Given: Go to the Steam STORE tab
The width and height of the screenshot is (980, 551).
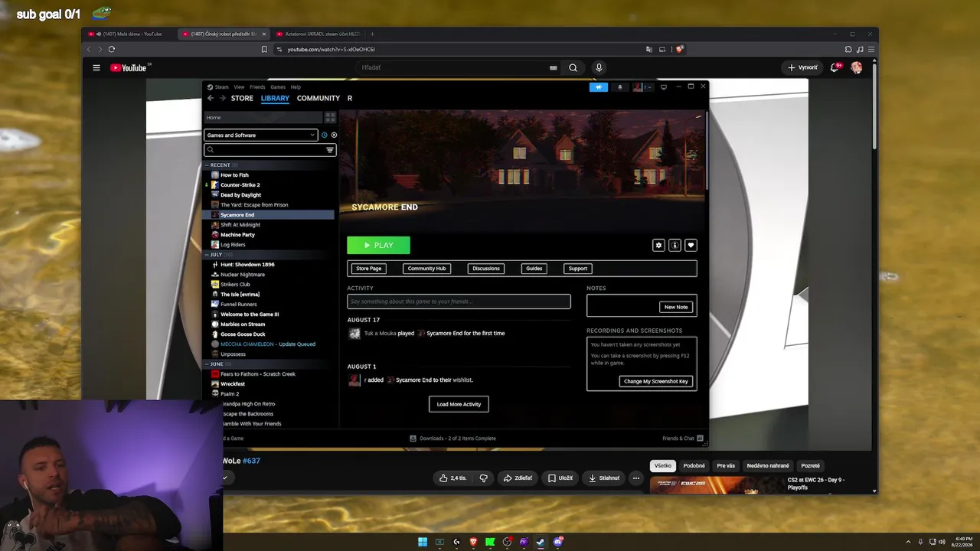Looking at the screenshot, I should (x=242, y=98).
